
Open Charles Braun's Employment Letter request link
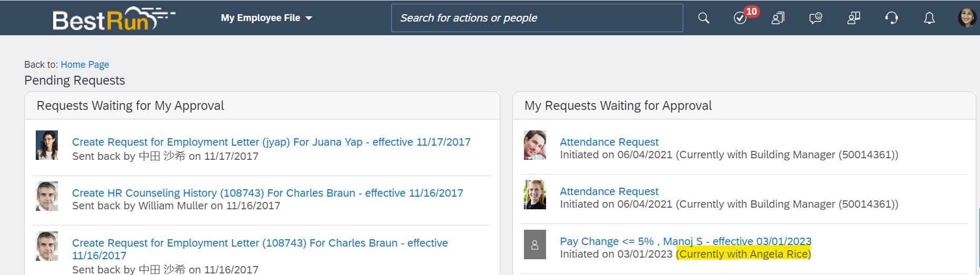(x=260, y=249)
